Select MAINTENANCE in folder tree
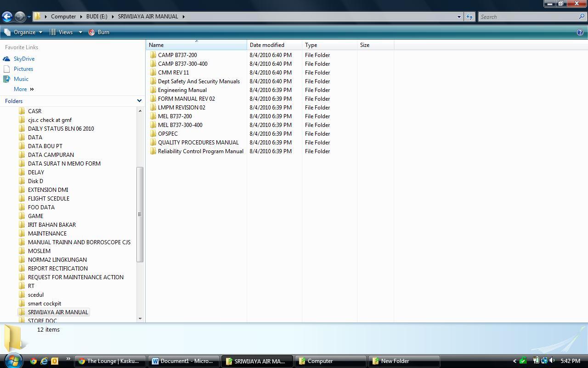The width and height of the screenshot is (588, 368). click(47, 234)
